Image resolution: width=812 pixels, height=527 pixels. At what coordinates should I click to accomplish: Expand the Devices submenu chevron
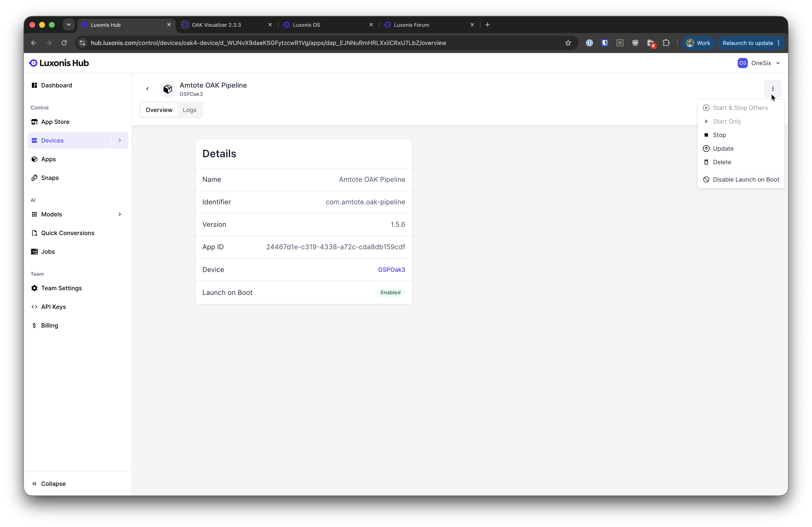(x=120, y=140)
